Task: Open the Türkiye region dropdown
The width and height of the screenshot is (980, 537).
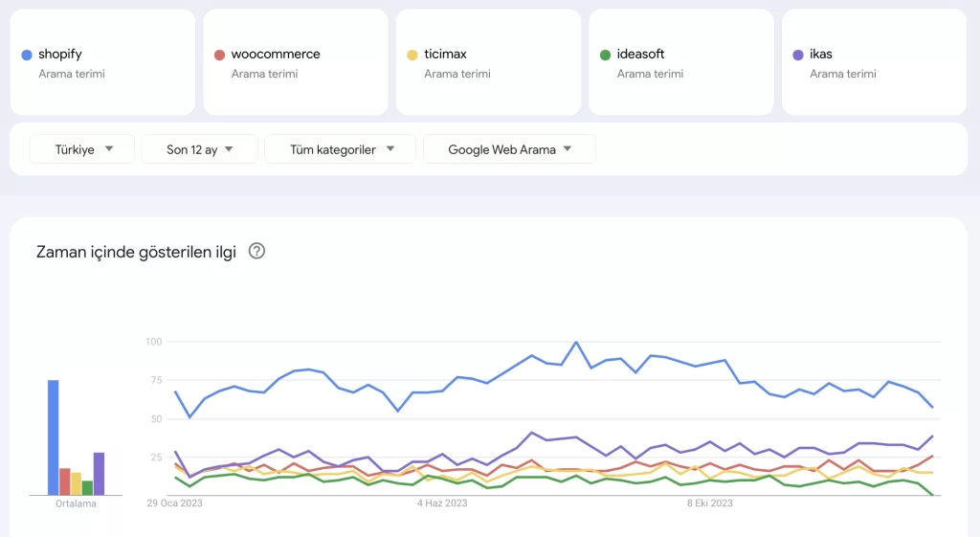Action: pyautogui.click(x=82, y=149)
